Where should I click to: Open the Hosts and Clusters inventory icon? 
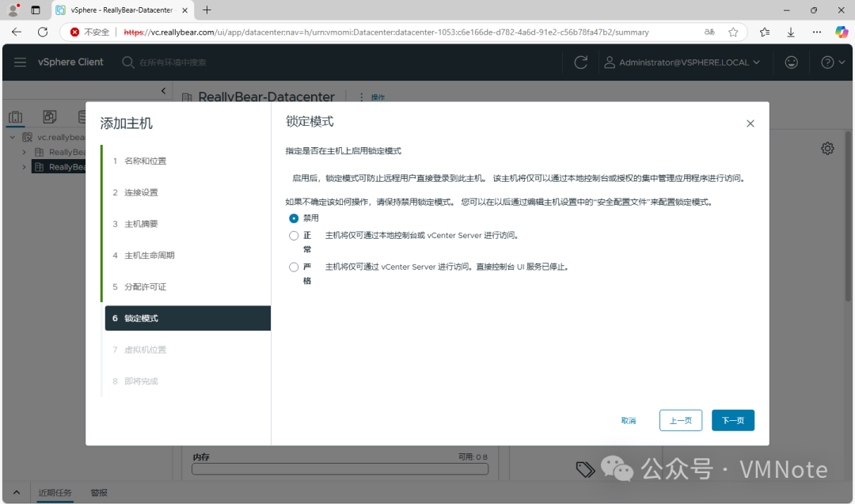pyautogui.click(x=16, y=116)
